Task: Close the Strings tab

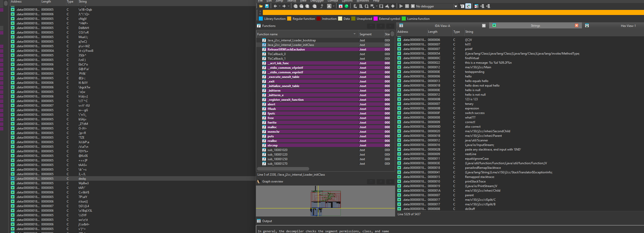Action: tap(577, 26)
